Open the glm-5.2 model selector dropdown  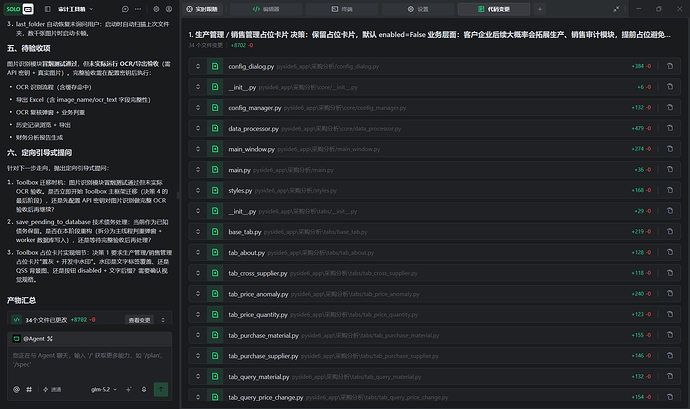click(104, 389)
